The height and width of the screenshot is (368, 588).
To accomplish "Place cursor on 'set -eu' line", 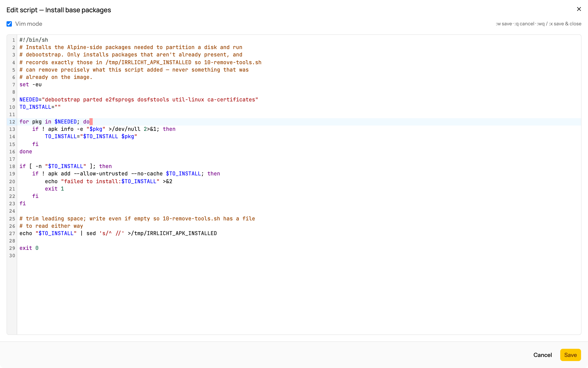I will [31, 84].
